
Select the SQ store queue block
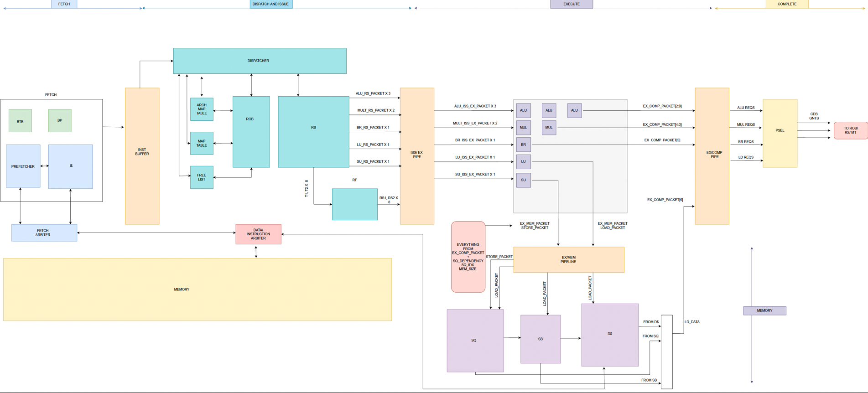[475, 341]
